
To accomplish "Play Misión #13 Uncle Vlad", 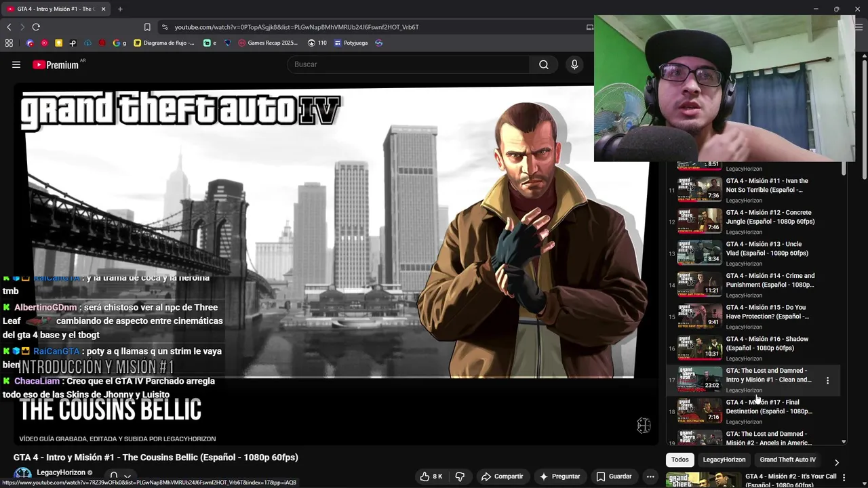I will click(753, 253).
